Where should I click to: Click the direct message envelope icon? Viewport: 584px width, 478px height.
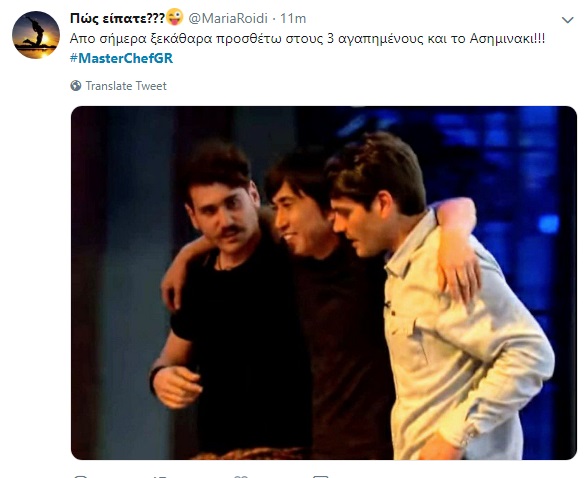point(321,477)
